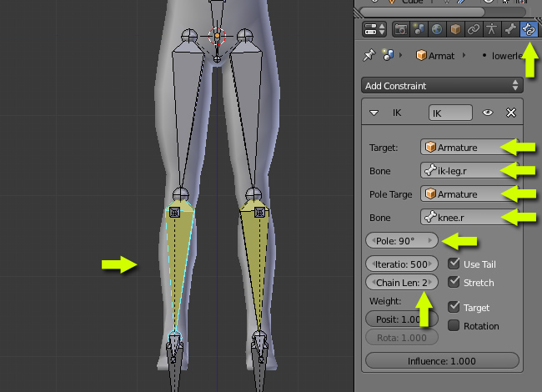Screen dimensions: 542x392
Task: Remove the IK constraint with X
Action: click(x=511, y=113)
